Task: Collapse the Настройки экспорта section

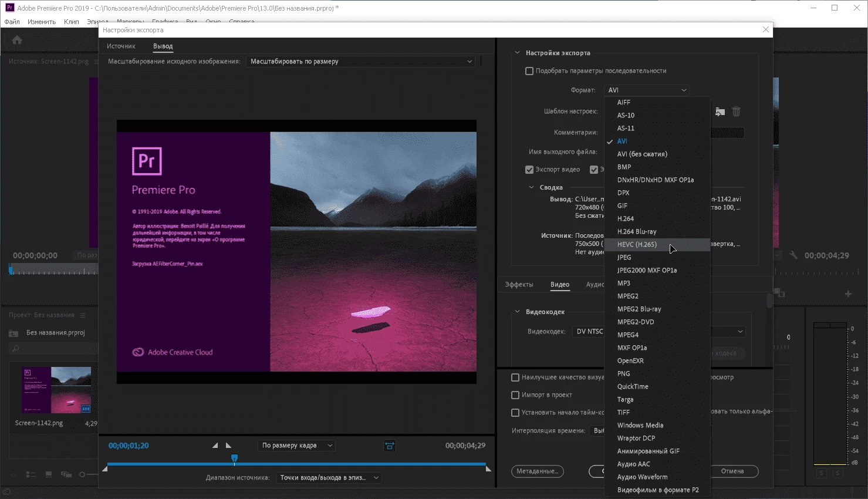Action: pos(517,53)
